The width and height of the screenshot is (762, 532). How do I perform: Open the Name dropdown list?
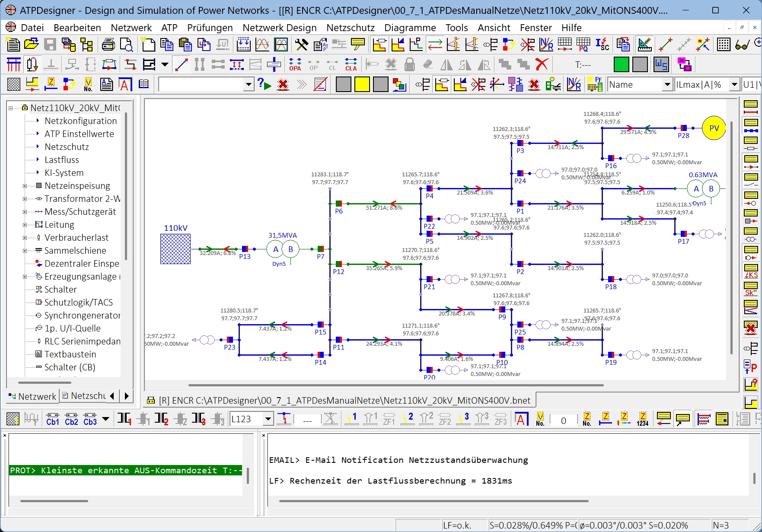click(667, 85)
